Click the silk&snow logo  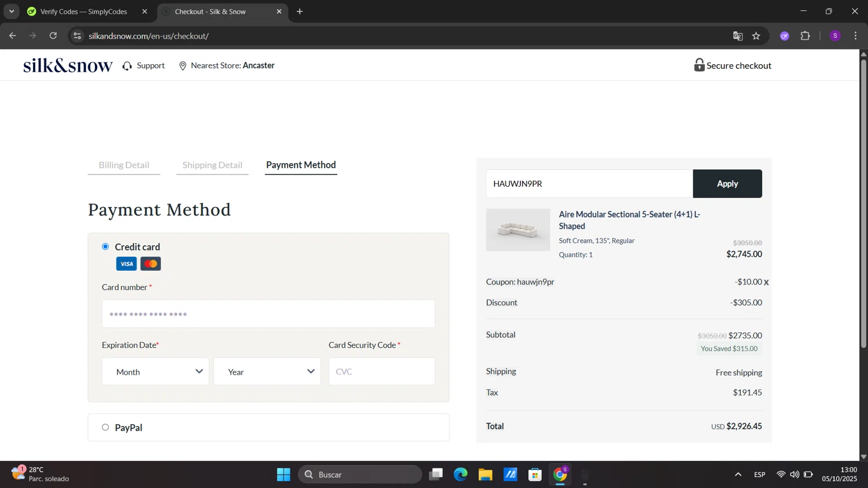(x=68, y=65)
